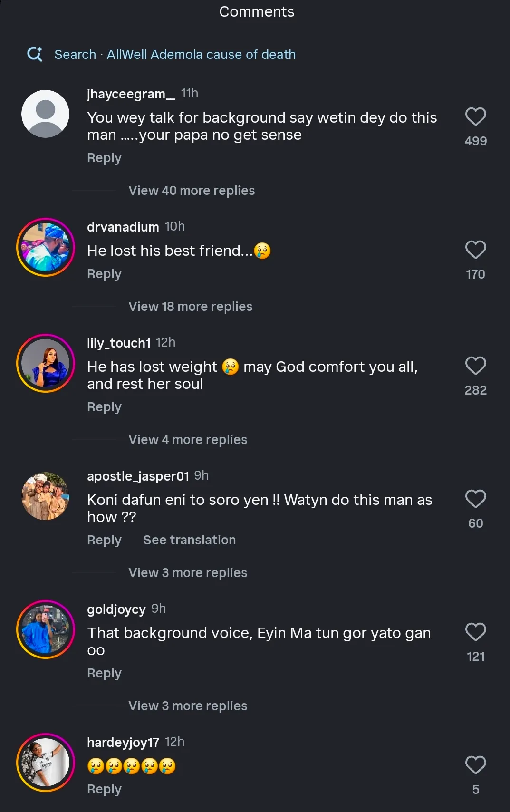This screenshot has width=510, height=812.
Task: Like hardeyjoy17's crying emoji comment
Action: tap(475, 765)
